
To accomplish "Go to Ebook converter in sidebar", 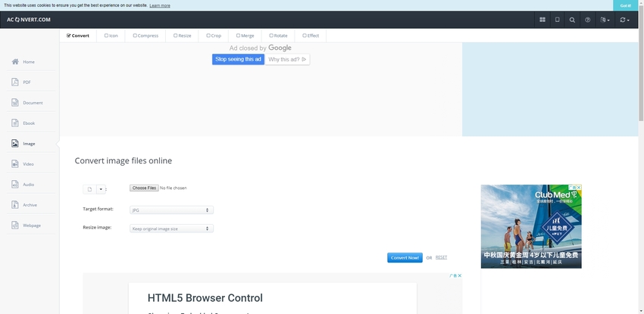I will [16, 123].
